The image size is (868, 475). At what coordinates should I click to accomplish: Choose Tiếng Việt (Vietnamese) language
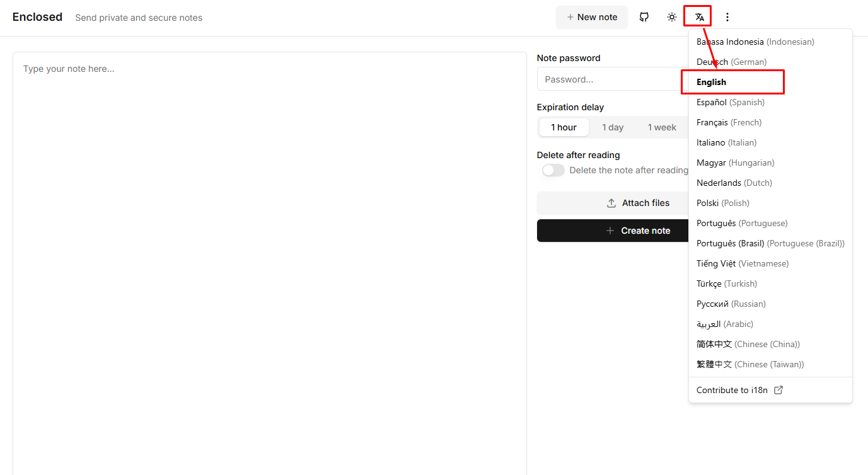click(x=770, y=263)
